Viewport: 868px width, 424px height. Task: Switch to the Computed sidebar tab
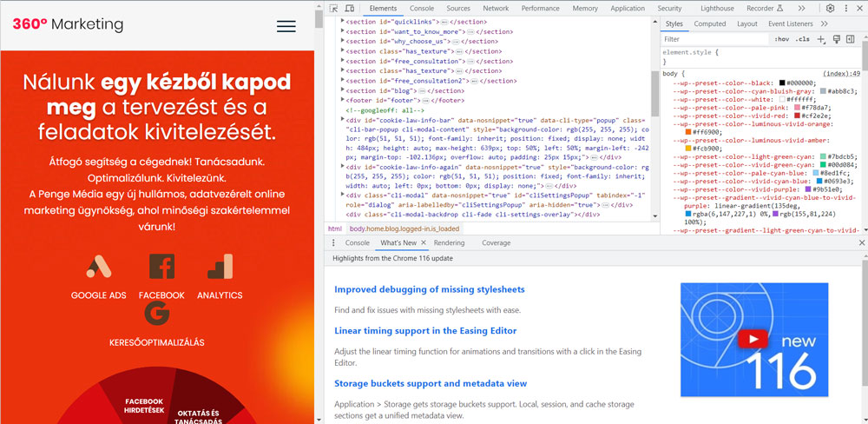click(x=710, y=23)
